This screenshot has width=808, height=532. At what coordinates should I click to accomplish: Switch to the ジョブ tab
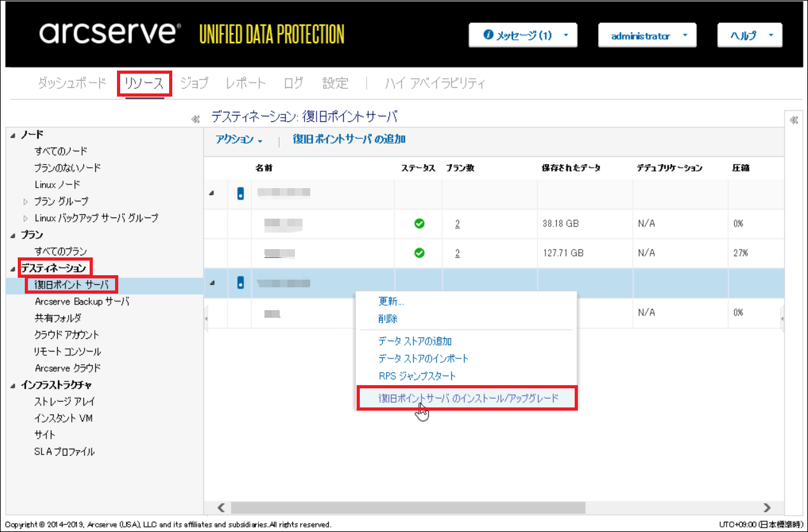[x=195, y=83]
